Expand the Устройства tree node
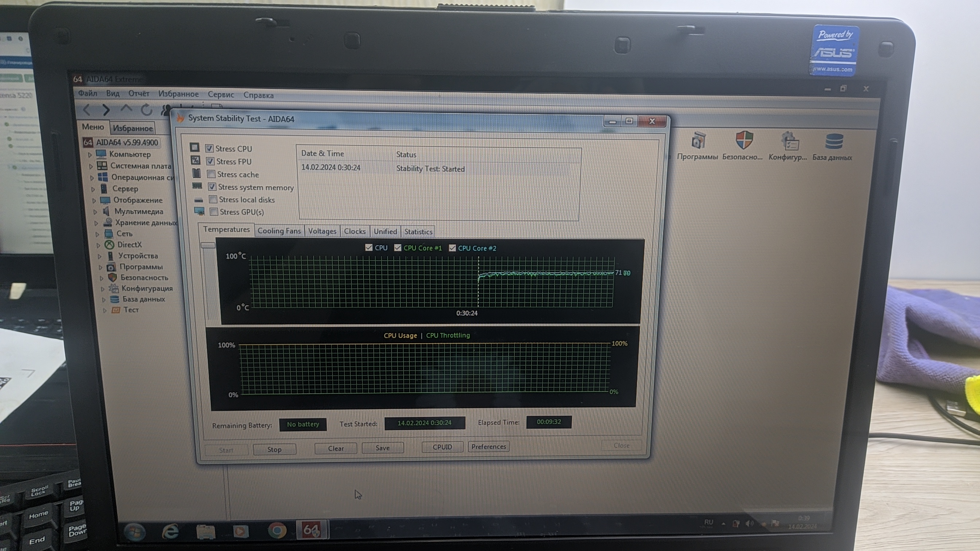The image size is (980, 551). click(x=100, y=256)
